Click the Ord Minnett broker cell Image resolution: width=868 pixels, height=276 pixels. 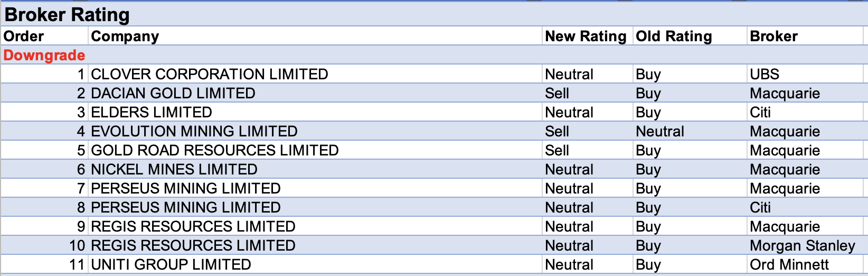[x=789, y=264]
